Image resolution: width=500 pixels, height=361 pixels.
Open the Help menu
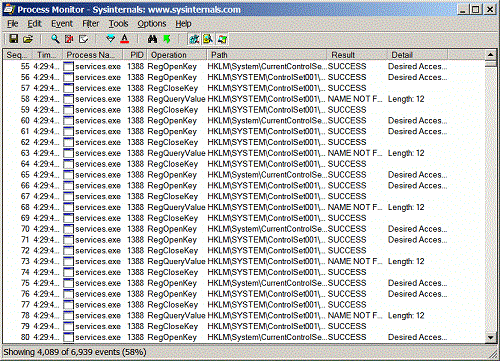[x=183, y=24]
